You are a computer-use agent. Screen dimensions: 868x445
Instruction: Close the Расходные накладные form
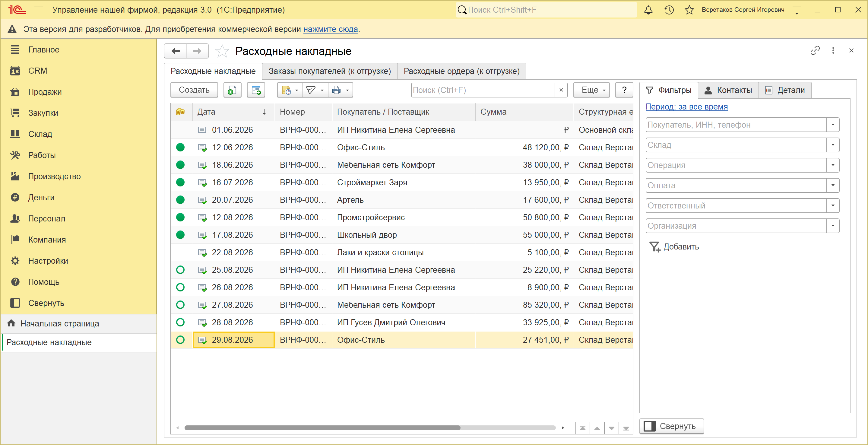851,51
